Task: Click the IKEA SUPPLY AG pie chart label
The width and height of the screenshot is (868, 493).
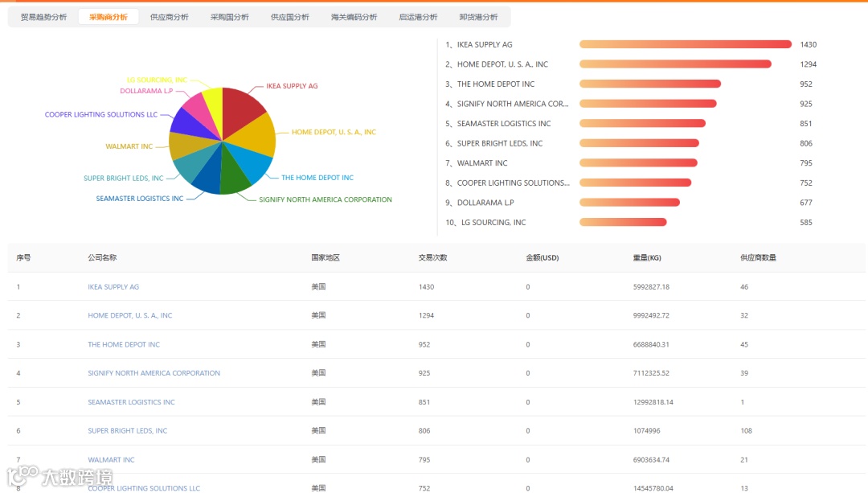Action: 292,86
